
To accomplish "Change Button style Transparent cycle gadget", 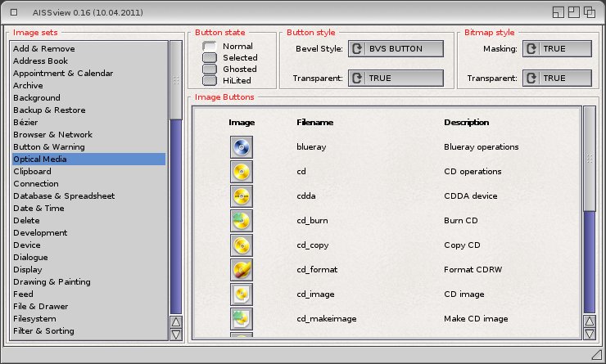I will tap(396, 79).
